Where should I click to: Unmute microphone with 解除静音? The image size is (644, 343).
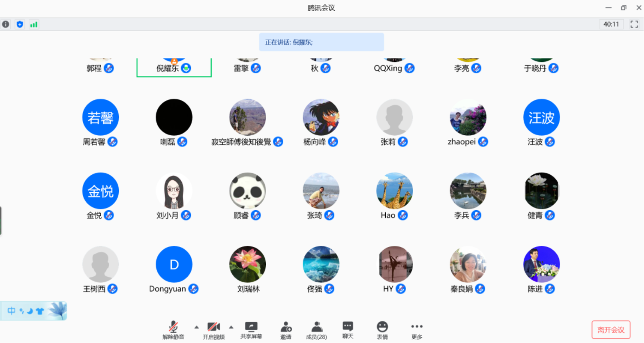[173, 330]
